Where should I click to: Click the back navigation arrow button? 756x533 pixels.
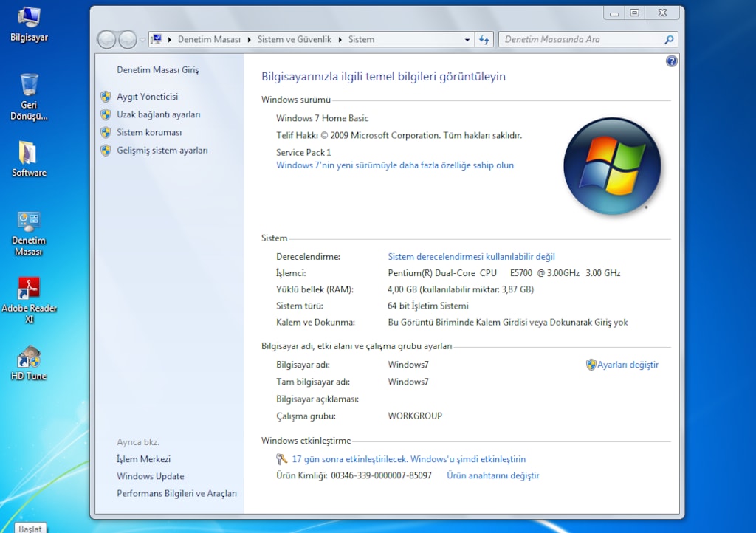tap(106, 40)
